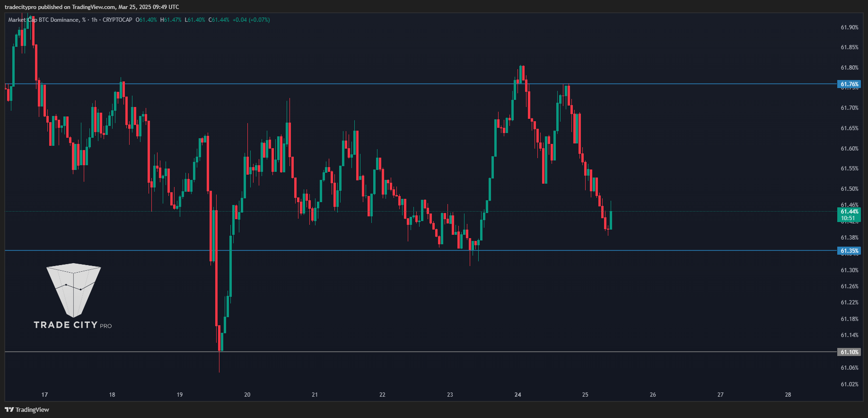
Task: Click the 61.22% price axis label
Action: (x=849, y=302)
